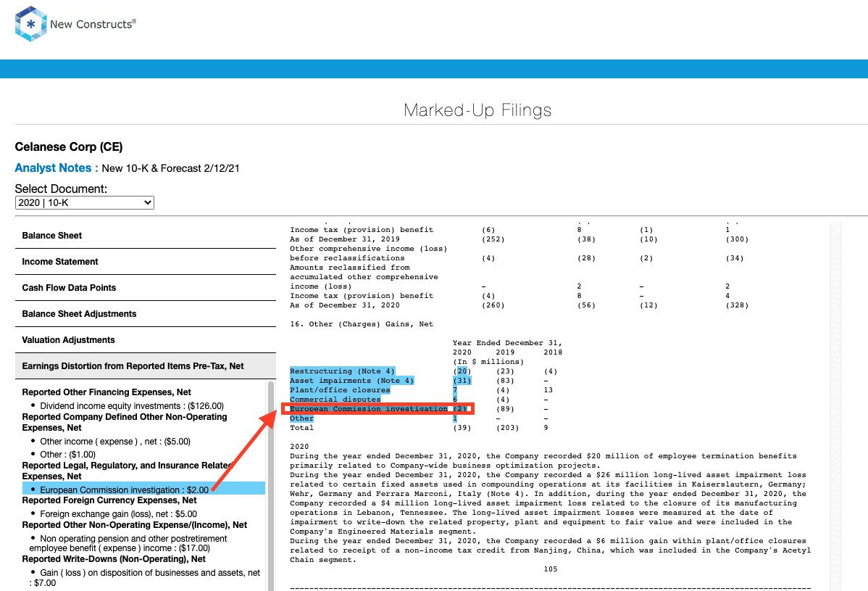Click the New Constructs hexagon logo
868x591 pixels.
[x=31, y=24]
